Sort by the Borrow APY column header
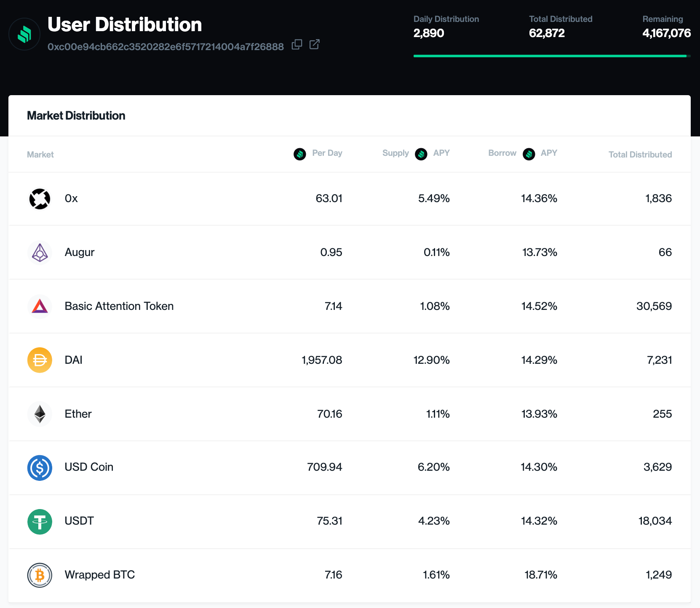 click(523, 154)
